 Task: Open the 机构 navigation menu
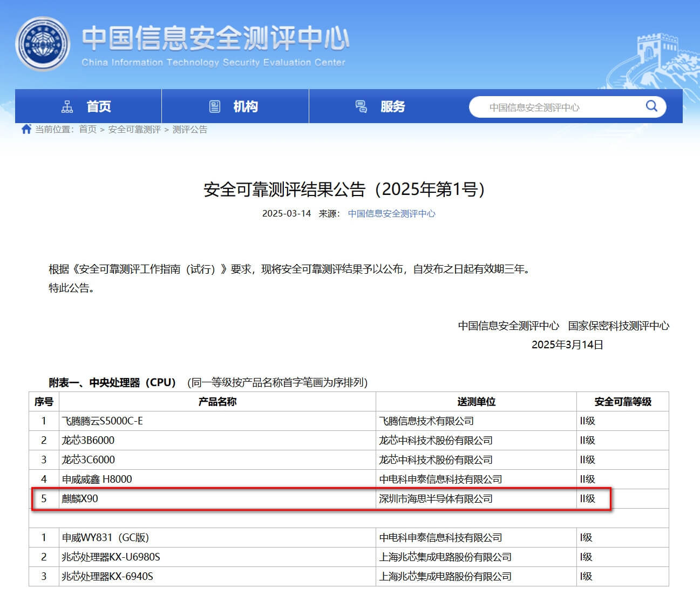(246, 106)
